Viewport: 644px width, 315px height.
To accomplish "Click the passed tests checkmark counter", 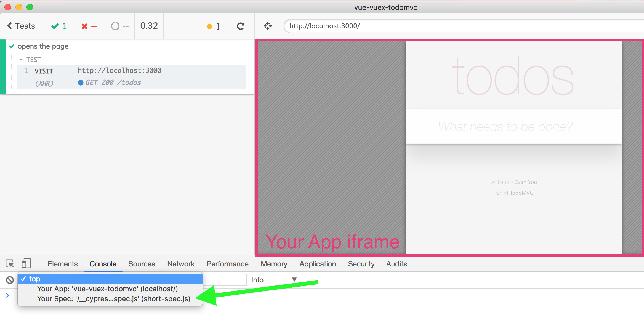I will pyautogui.click(x=59, y=26).
